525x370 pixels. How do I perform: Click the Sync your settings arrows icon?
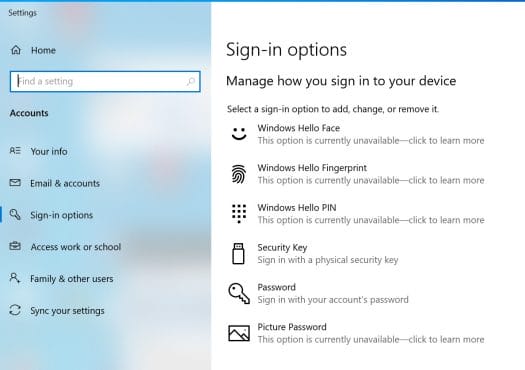(x=15, y=310)
